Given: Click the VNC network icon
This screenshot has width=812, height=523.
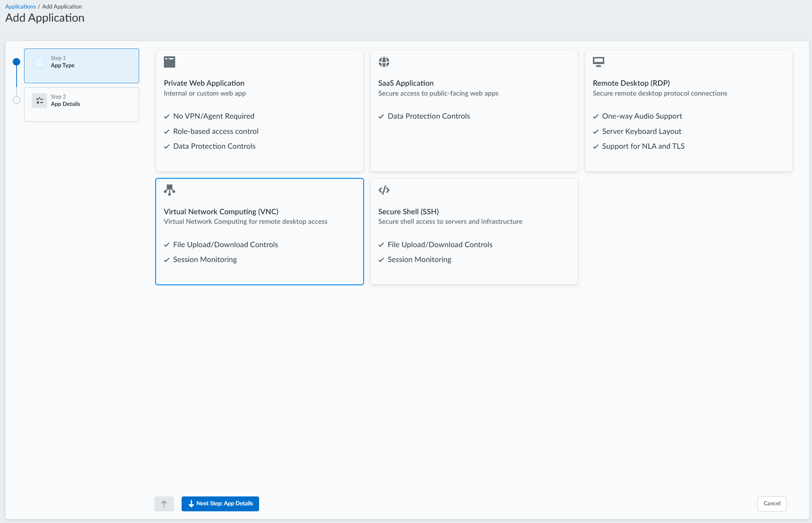Looking at the screenshot, I should (170, 190).
